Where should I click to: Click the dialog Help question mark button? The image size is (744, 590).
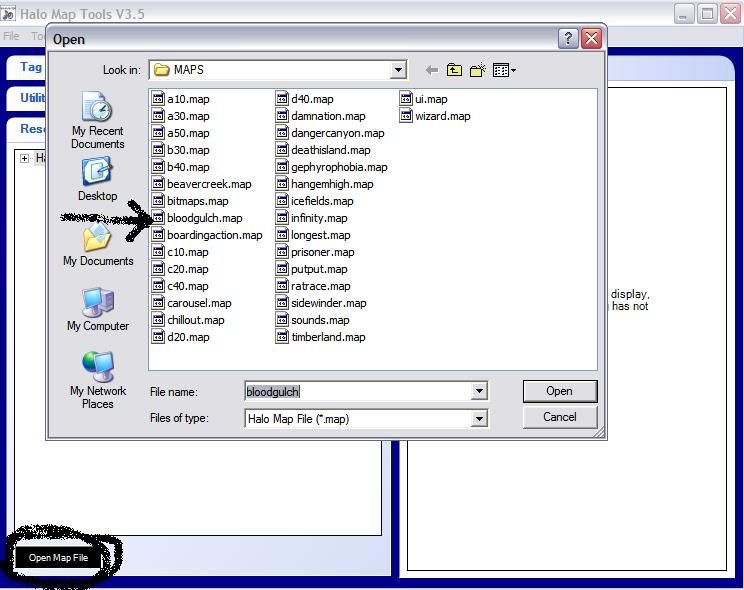click(x=568, y=38)
